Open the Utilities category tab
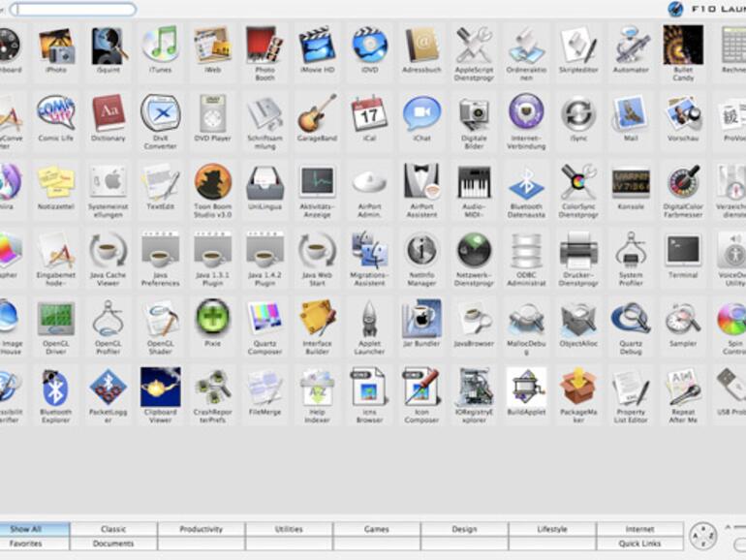This screenshot has width=746, height=560. pos(289,529)
